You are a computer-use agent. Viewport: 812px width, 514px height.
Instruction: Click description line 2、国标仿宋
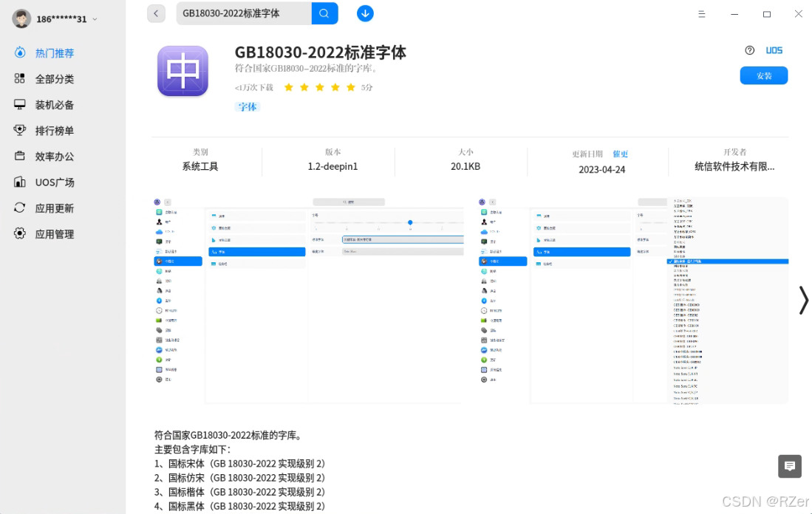click(x=240, y=478)
